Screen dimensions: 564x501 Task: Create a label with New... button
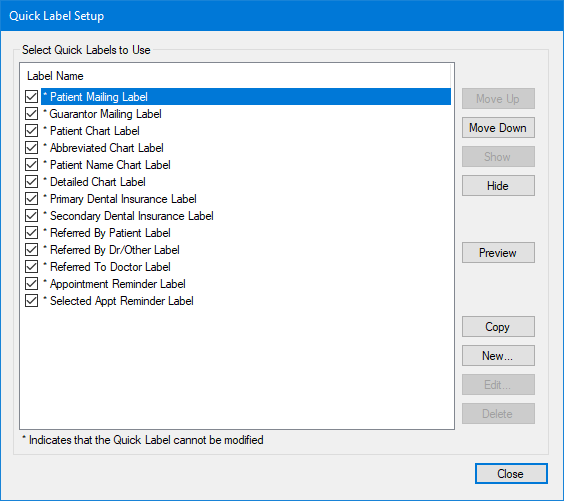[498, 356]
